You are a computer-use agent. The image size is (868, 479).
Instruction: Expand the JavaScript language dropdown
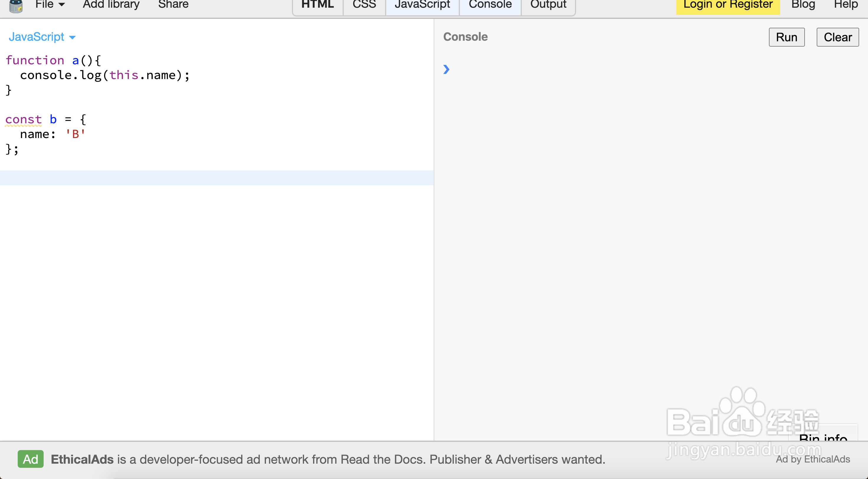[42, 37]
